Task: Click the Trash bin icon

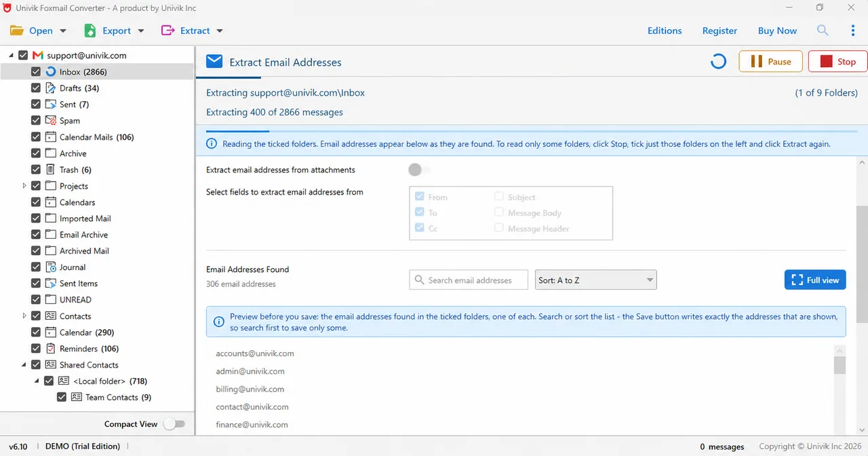Action: (51, 170)
